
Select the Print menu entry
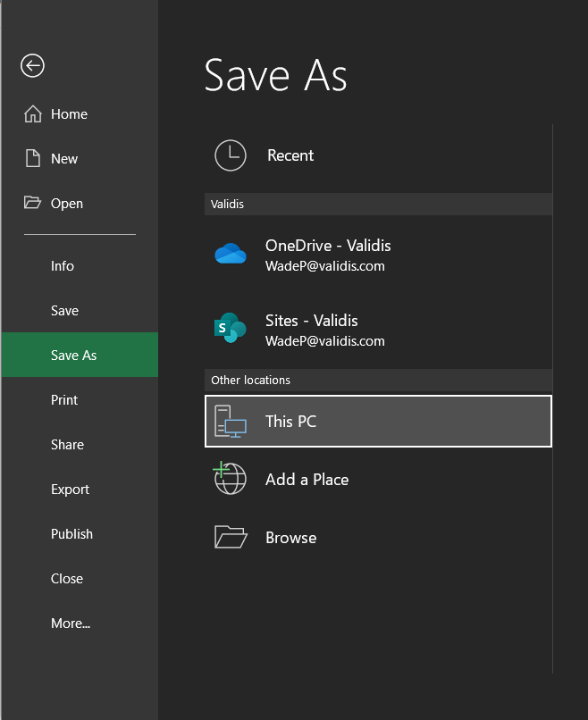pyautogui.click(x=63, y=399)
